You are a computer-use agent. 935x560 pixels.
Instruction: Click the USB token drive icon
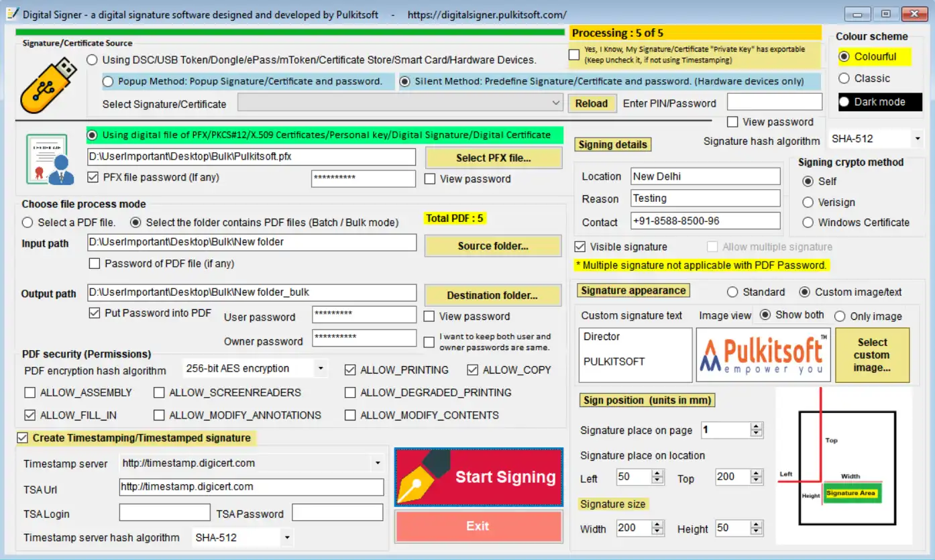pyautogui.click(x=49, y=85)
